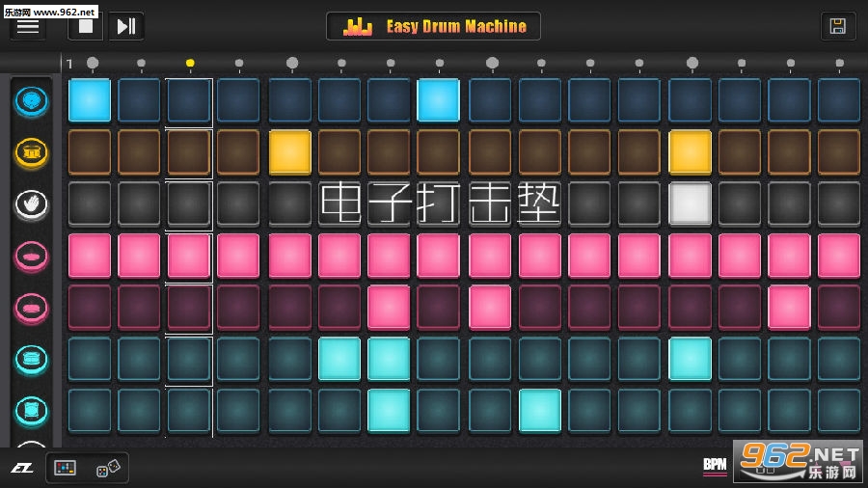This screenshot has height=488, width=868.
Task: Jump to the step 13 timeline marker
Action: 692,63
